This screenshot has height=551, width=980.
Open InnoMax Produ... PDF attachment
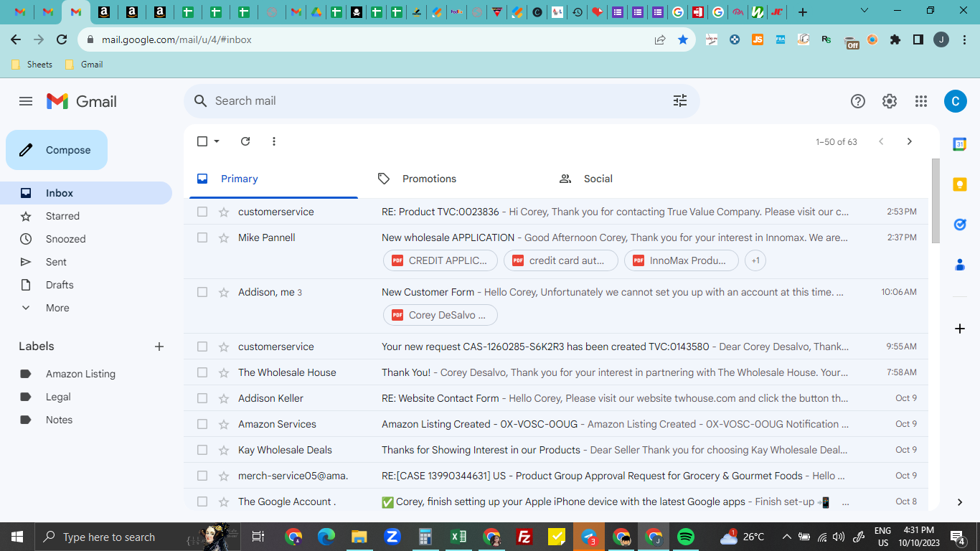682,260
